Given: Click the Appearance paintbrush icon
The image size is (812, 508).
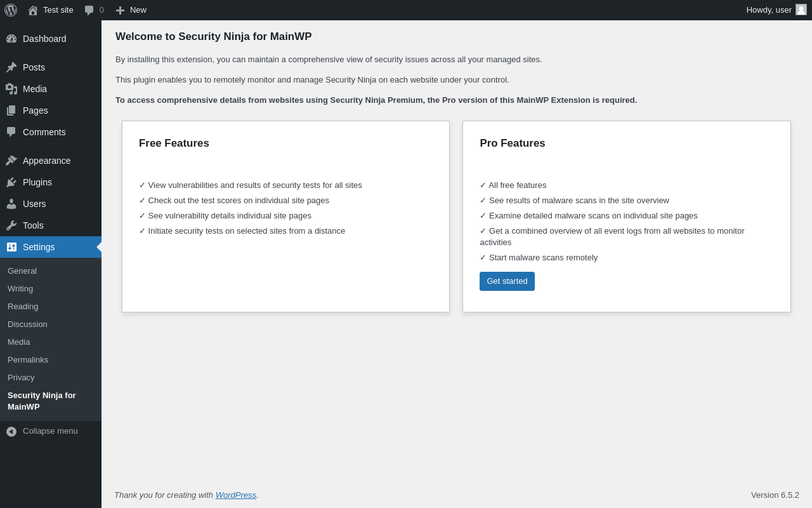Looking at the screenshot, I should pyautogui.click(x=11, y=161).
